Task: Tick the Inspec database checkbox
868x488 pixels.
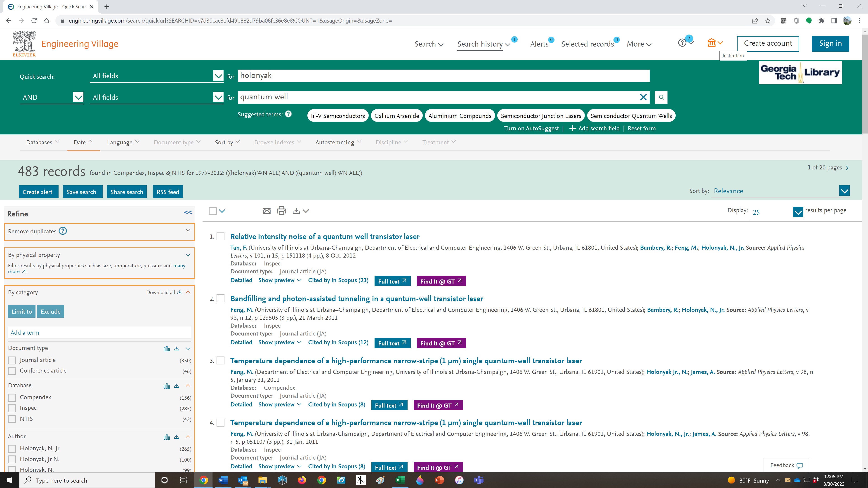Action: (12, 408)
